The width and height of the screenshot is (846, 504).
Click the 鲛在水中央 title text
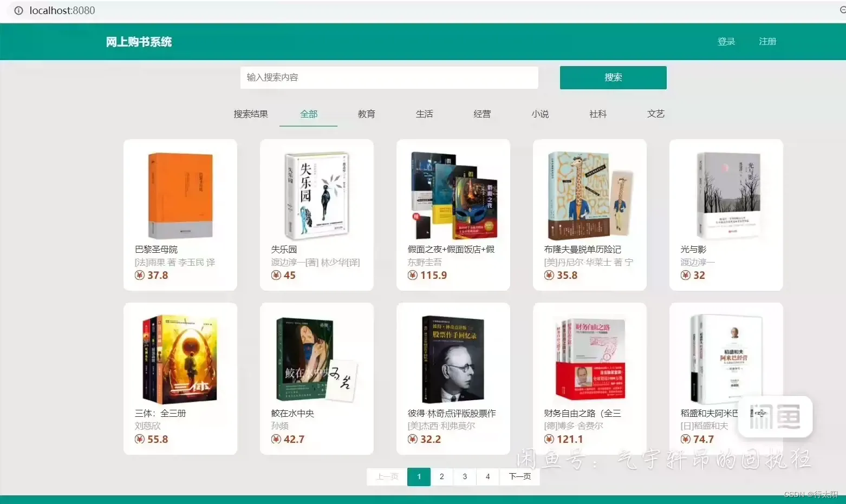click(x=292, y=413)
